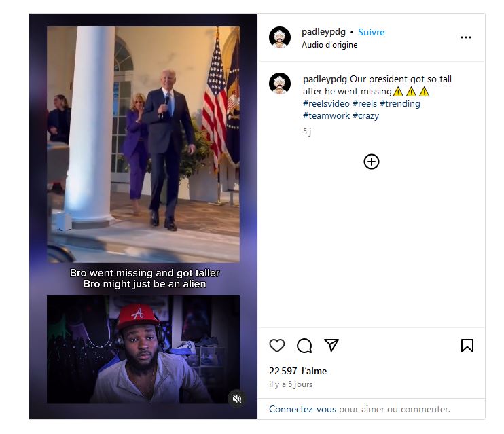Open the #reelsvideo hashtag

click(x=326, y=104)
